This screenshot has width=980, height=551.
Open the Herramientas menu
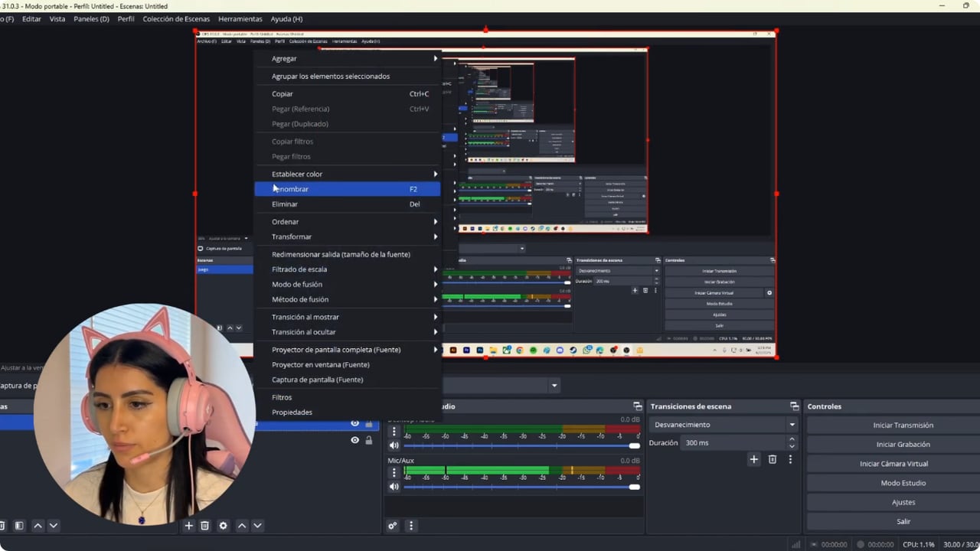click(240, 19)
